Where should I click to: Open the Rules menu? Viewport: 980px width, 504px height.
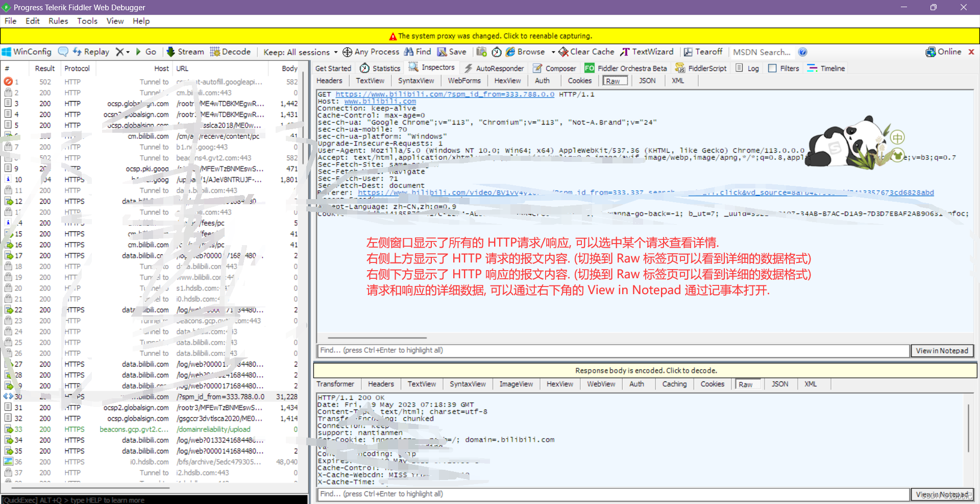pos(58,21)
